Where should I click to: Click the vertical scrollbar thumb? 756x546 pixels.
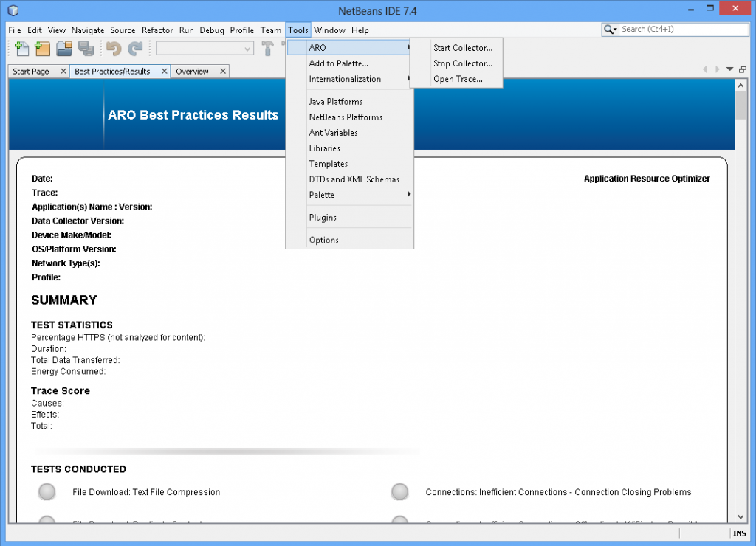pyautogui.click(x=740, y=105)
